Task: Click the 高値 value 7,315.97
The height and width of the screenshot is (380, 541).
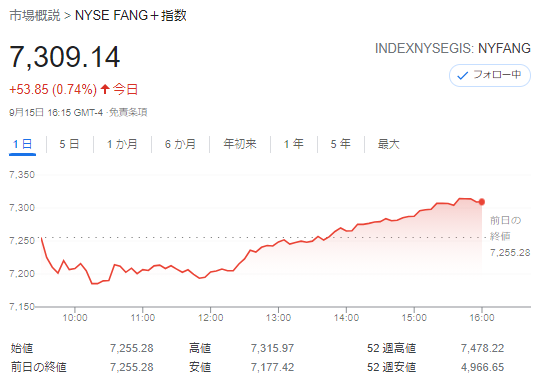Action: pos(272,348)
